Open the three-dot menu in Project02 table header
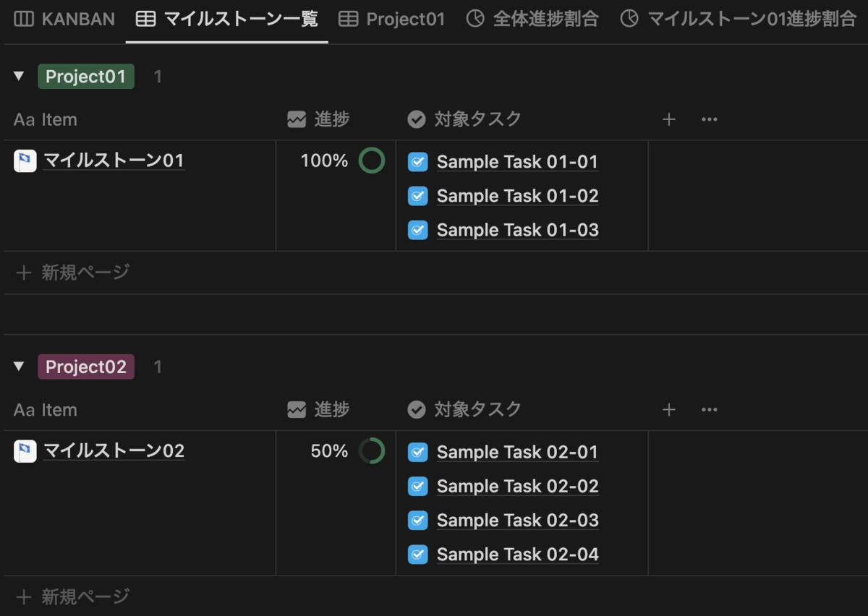 tap(710, 410)
